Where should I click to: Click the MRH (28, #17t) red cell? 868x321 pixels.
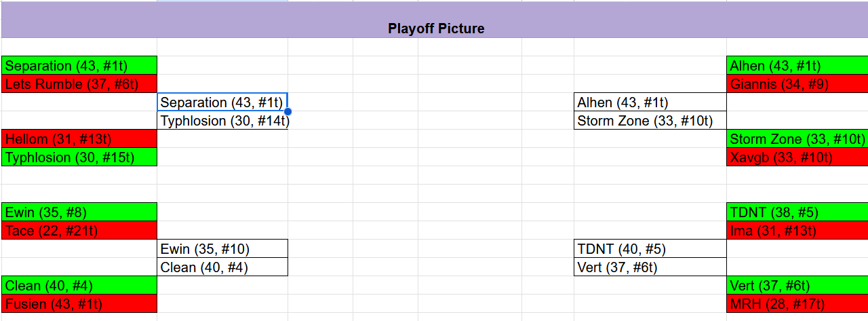point(797,304)
